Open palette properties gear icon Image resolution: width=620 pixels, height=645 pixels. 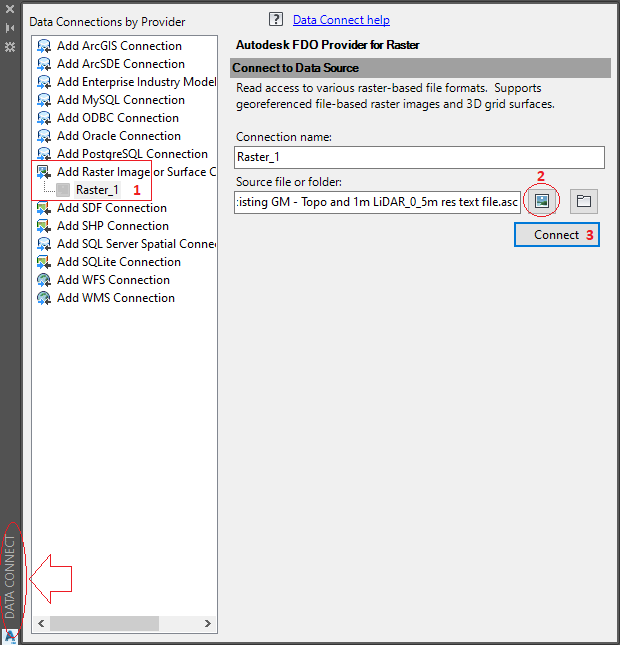(10, 47)
